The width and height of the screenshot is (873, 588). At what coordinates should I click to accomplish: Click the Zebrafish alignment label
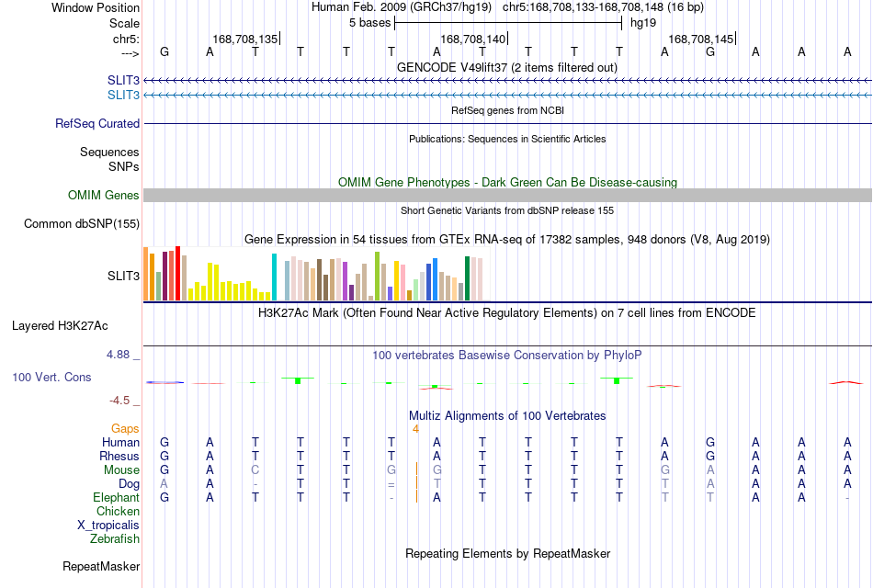[115, 539]
